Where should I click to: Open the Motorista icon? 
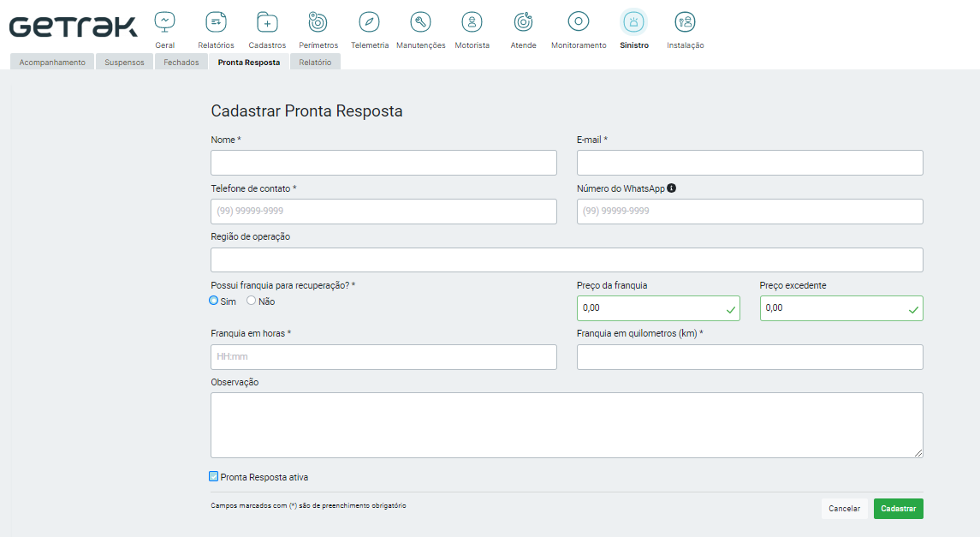click(472, 22)
